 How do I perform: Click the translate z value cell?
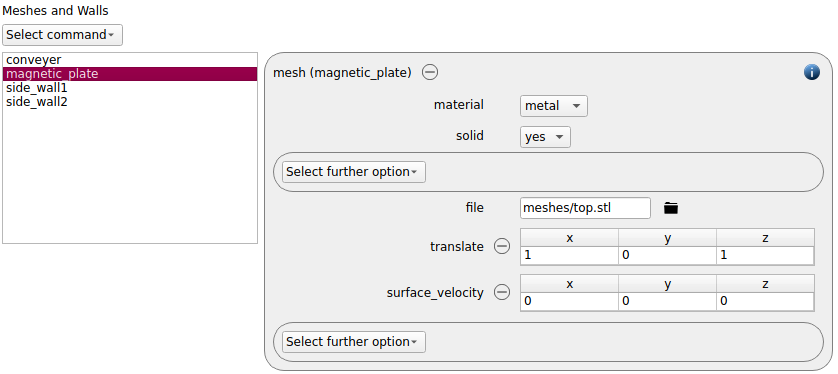tap(765, 255)
